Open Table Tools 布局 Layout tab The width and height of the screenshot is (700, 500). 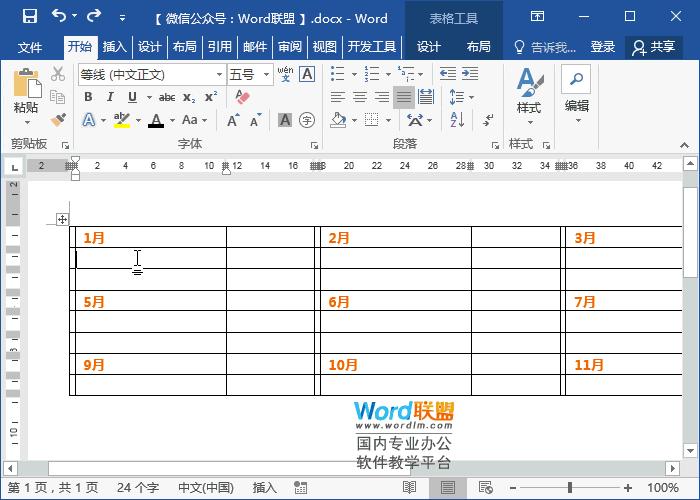(x=478, y=46)
